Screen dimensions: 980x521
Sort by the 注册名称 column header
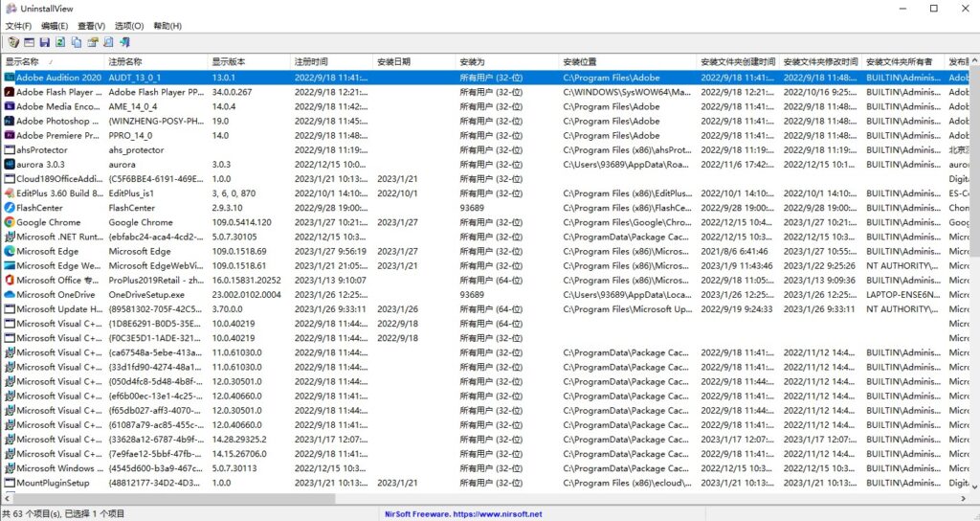tap(156, 61)
